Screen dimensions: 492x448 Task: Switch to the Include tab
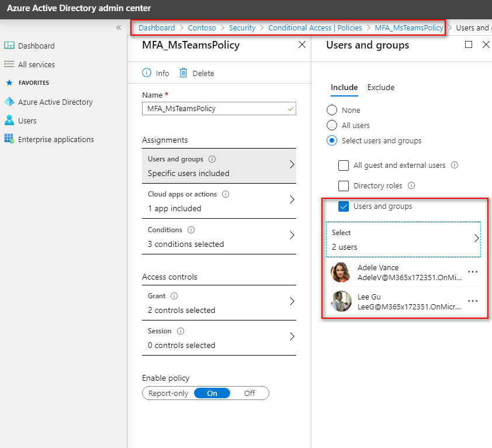click(x=344, y=87)
